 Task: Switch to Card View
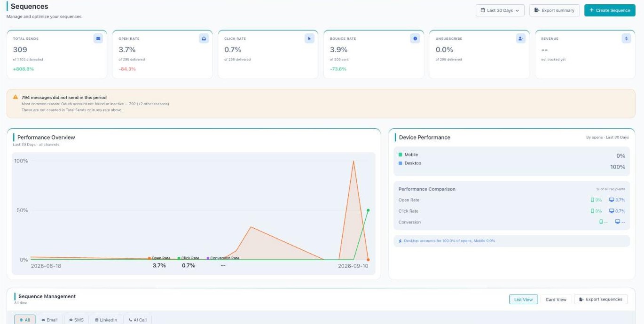(556, 299)
